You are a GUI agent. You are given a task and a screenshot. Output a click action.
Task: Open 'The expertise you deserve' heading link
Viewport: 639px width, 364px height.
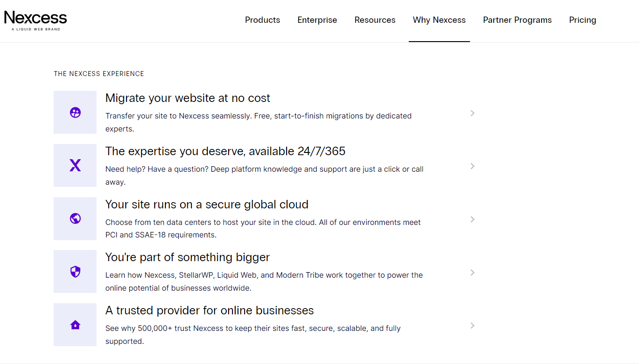coord(225,151)
